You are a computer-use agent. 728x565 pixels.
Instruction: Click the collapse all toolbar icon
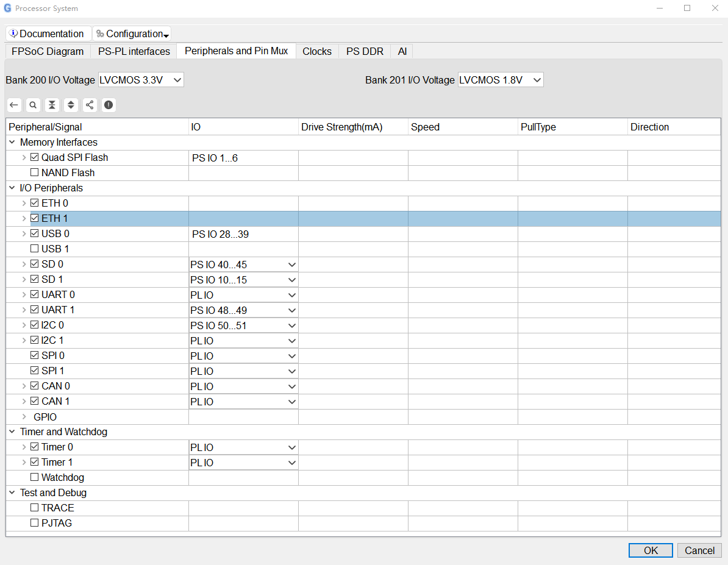pyautogui.click(x=52, y=105)
